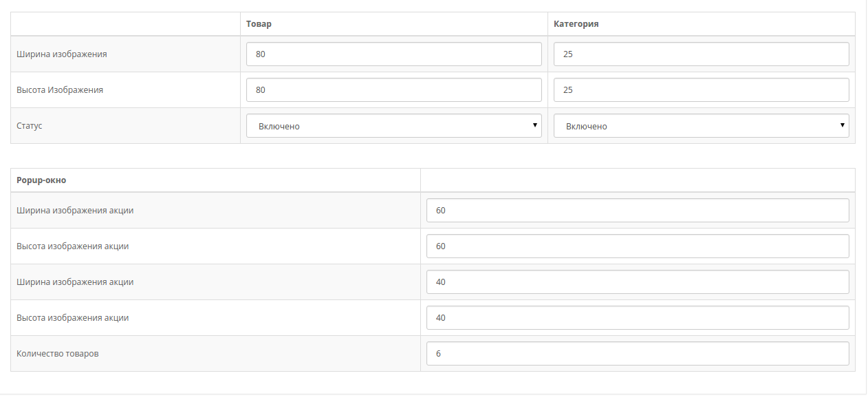Viewport: 868px width, 402px height.
Task: Focus Высота Изображения field under Категория
Action: click(701, 90)
